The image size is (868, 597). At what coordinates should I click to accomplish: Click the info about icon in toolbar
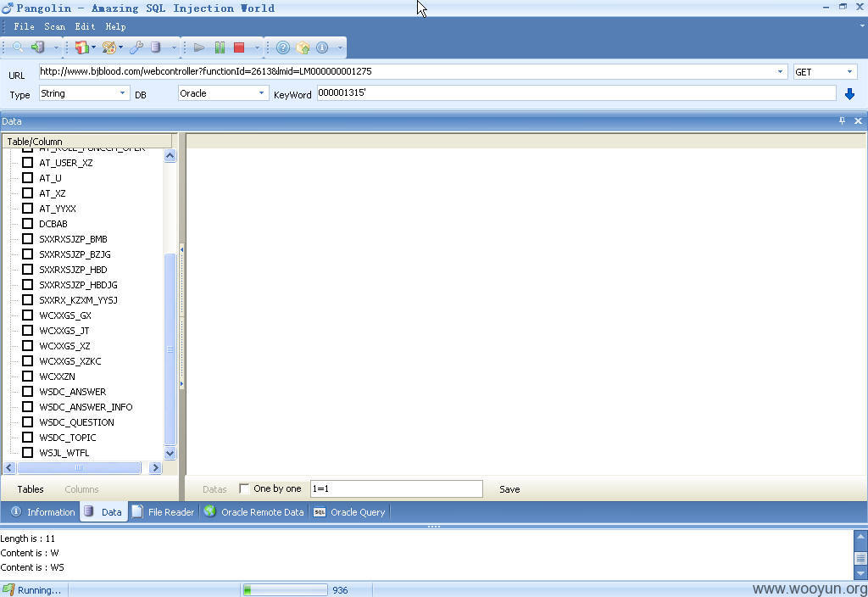[322, 47]
